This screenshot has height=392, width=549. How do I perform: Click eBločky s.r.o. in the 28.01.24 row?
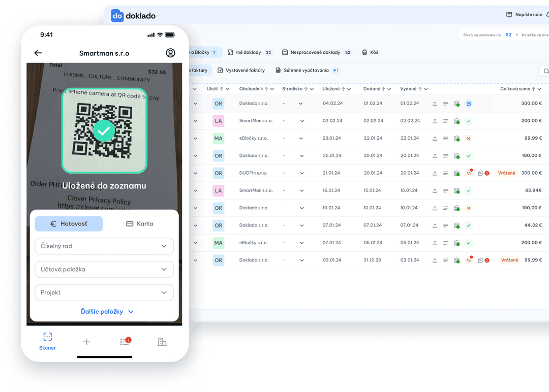[x=254, y=139]
